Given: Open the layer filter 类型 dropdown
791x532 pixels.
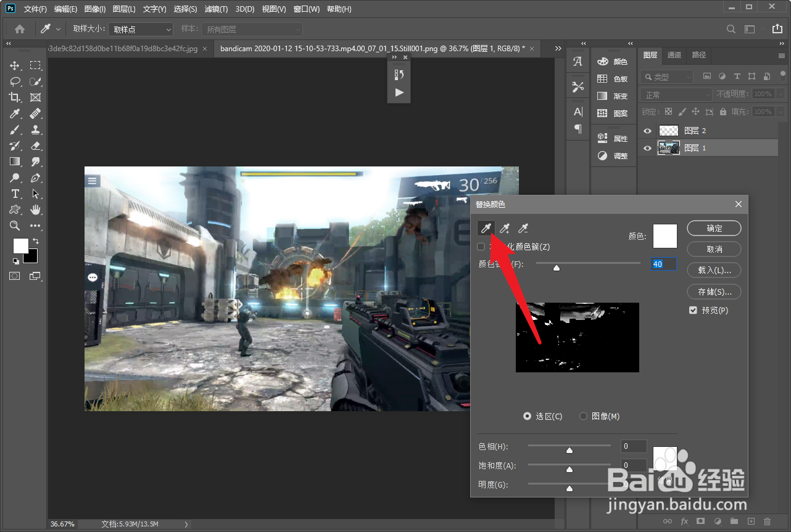Looking at the screenshot, I should click(667, 77).
